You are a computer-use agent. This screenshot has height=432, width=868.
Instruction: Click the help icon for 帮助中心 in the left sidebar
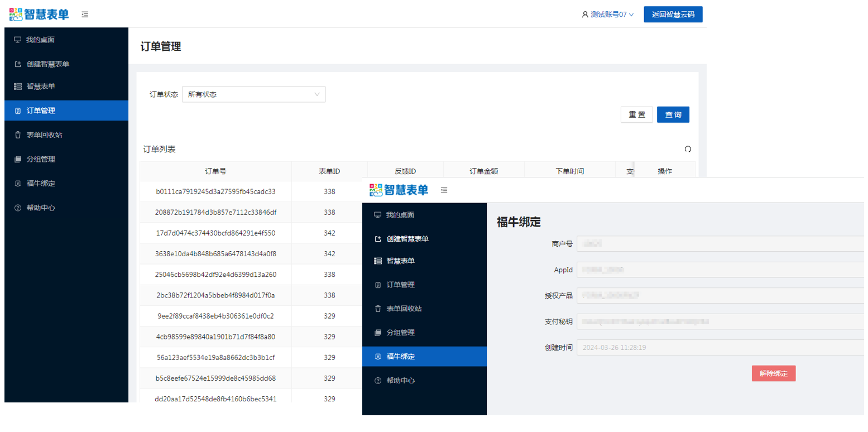[x=17, y=208]
